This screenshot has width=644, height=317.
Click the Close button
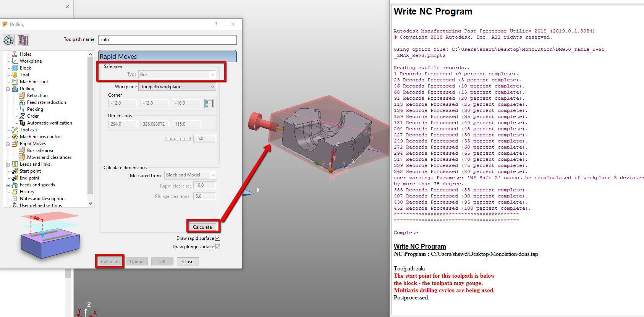pyautogui.click(x=188, y=262)
